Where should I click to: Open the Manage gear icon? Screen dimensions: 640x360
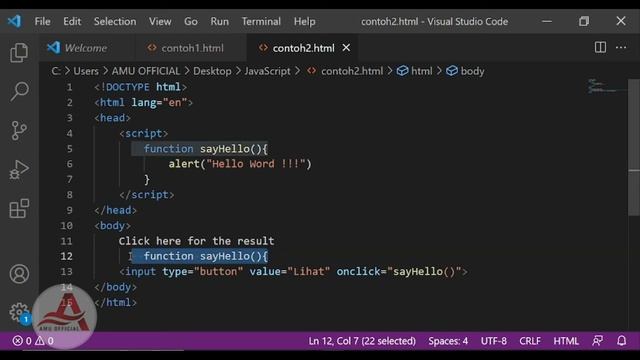19,312
